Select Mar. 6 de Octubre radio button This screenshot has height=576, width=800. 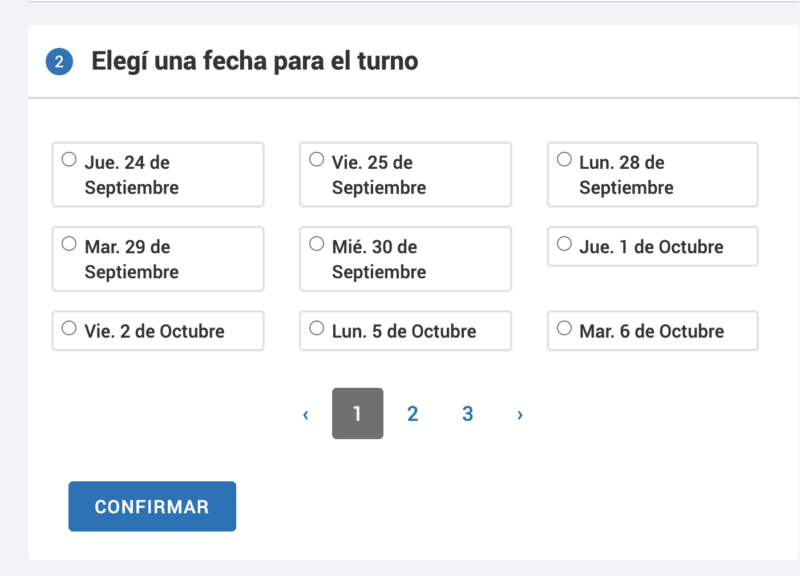pos(564,328)
